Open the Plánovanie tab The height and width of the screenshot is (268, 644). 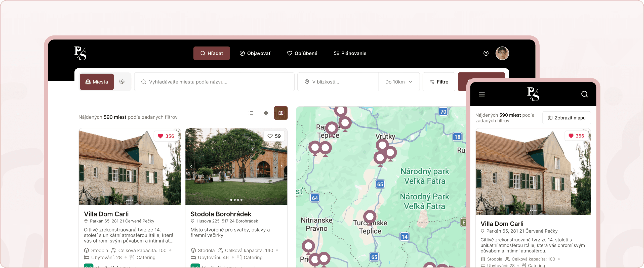click(x=350, y=53)
